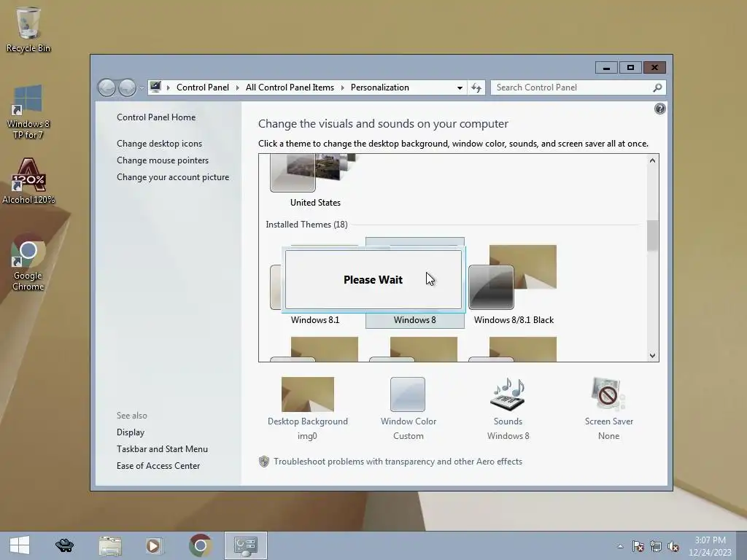Open the Display link under See also
The width and height of the screenshot is (747, 560).
point(131,432)
